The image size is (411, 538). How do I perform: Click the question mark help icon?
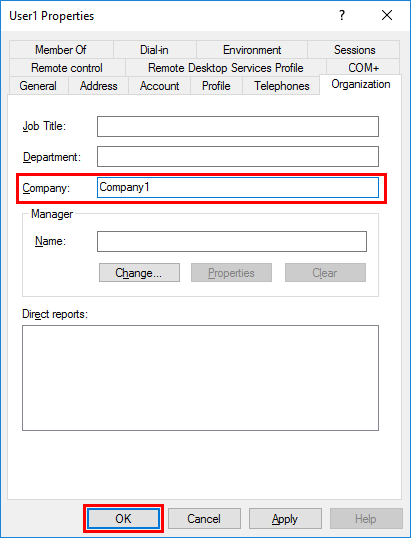coord(342,15)
